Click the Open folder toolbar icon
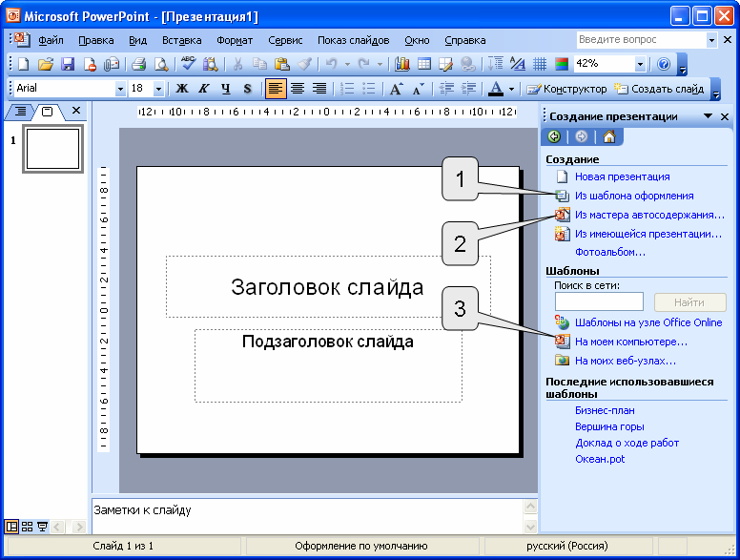 tap(46, 64)
